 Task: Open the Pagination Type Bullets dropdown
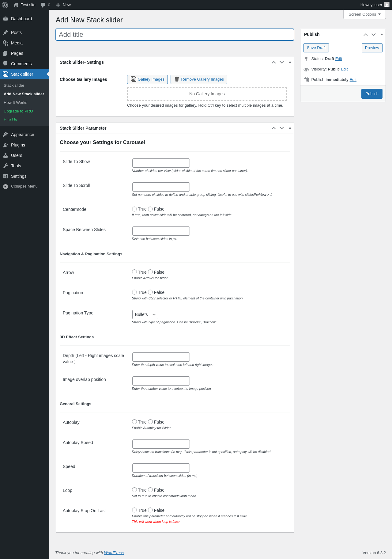click(x=145, y=314)
